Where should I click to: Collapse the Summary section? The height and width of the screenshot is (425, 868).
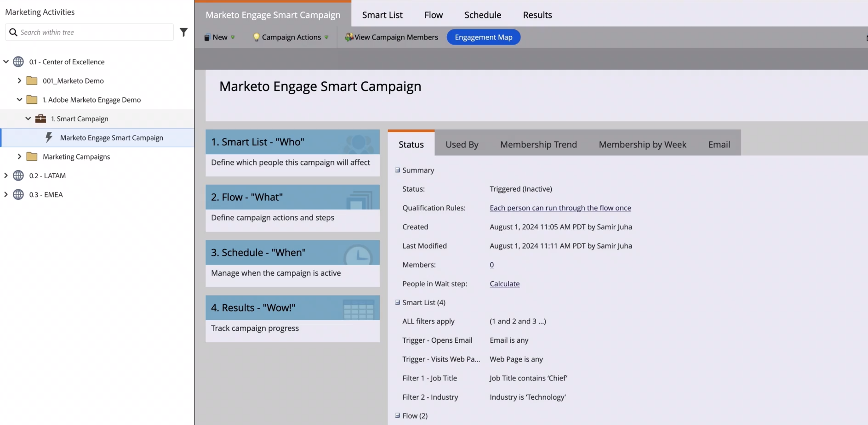tap(398, 170)
